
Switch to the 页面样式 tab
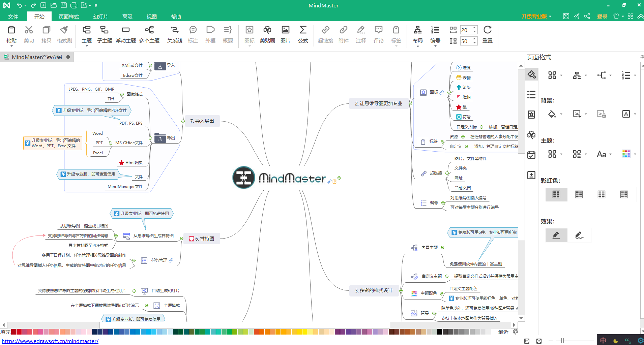pyautogui.click(x=69, y=17)
